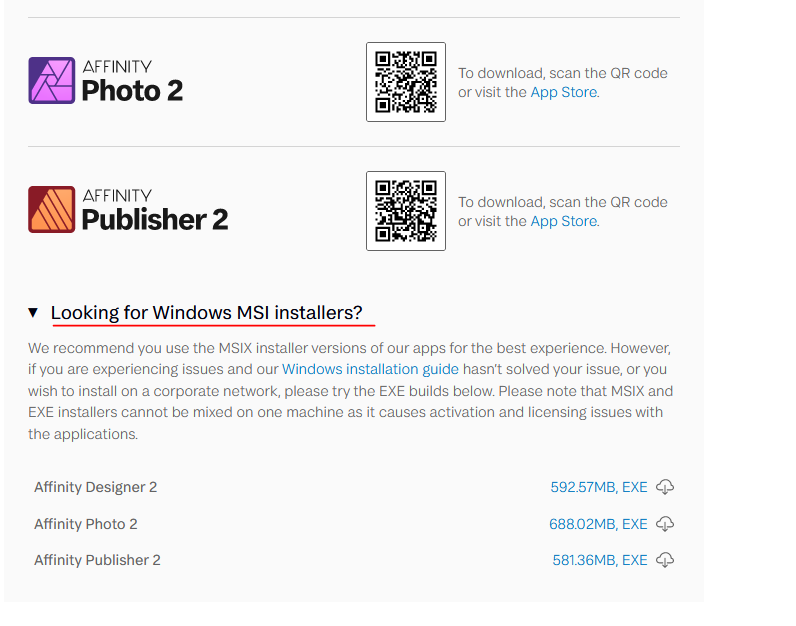The height and width of the screenshot is (626, 796).
Task: Click the Affinity Designer 2 row label
Action: [95, 487]
